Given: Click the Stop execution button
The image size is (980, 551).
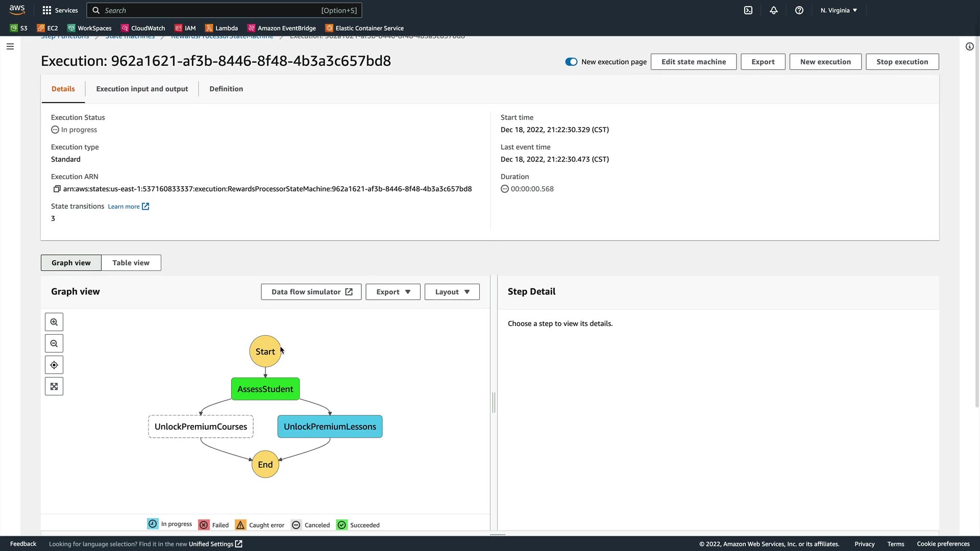Looking at the screenshot, I should [x=902, y=62].
